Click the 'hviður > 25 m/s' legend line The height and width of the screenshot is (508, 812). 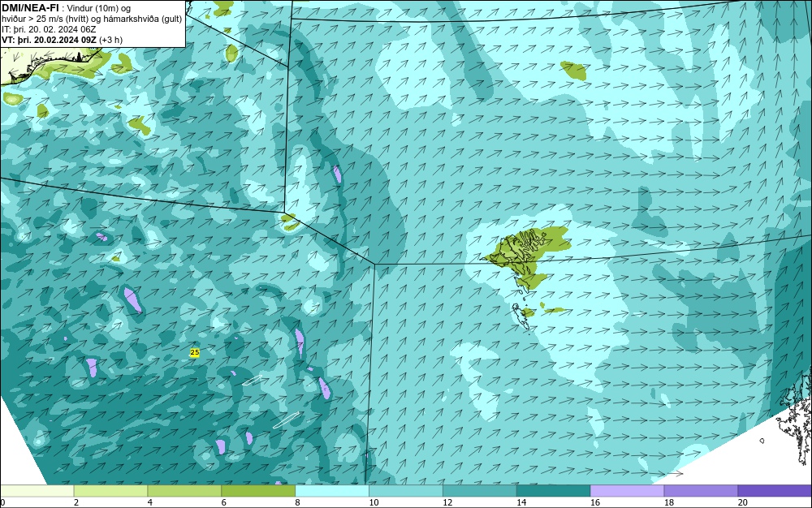(x=92, y=19)
